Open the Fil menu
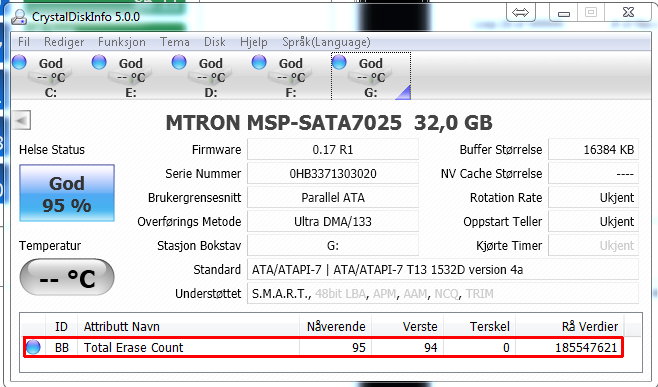The height and width of the screenshot is (387, 658). pos(24,42)
